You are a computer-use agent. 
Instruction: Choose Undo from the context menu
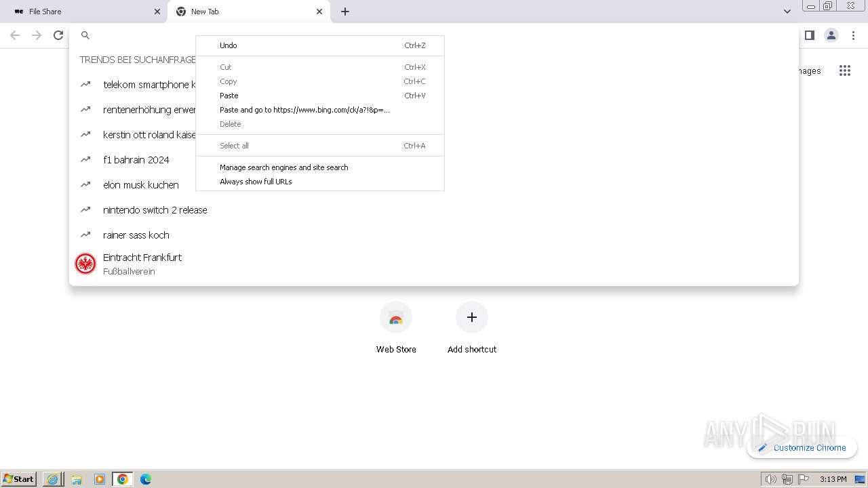(x=320, y=45)
